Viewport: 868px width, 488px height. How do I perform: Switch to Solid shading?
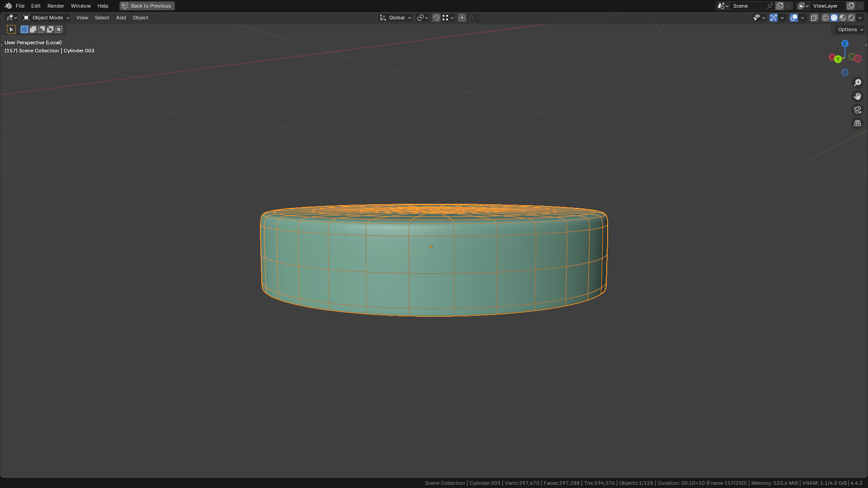[x=834, y=18]
